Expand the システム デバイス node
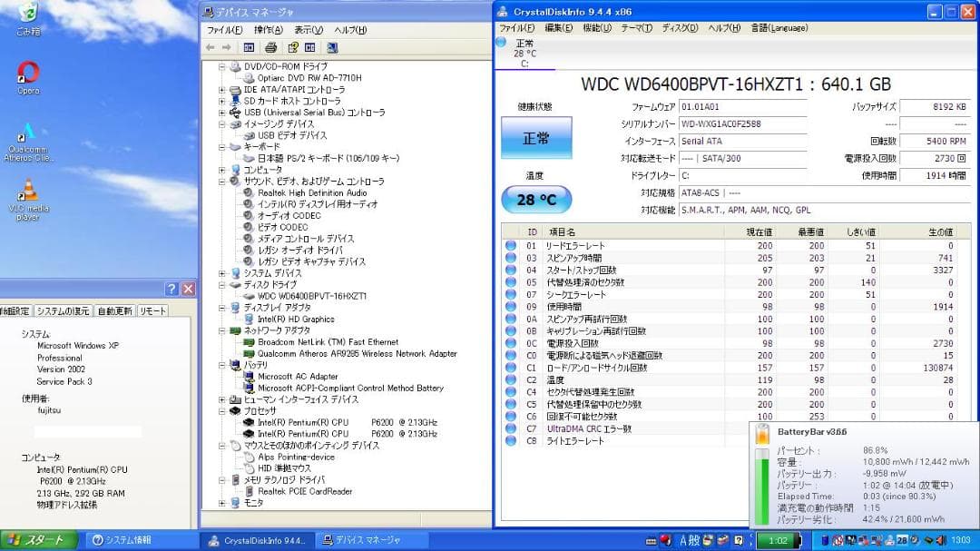The image size is (980, 551). point(222,273)
